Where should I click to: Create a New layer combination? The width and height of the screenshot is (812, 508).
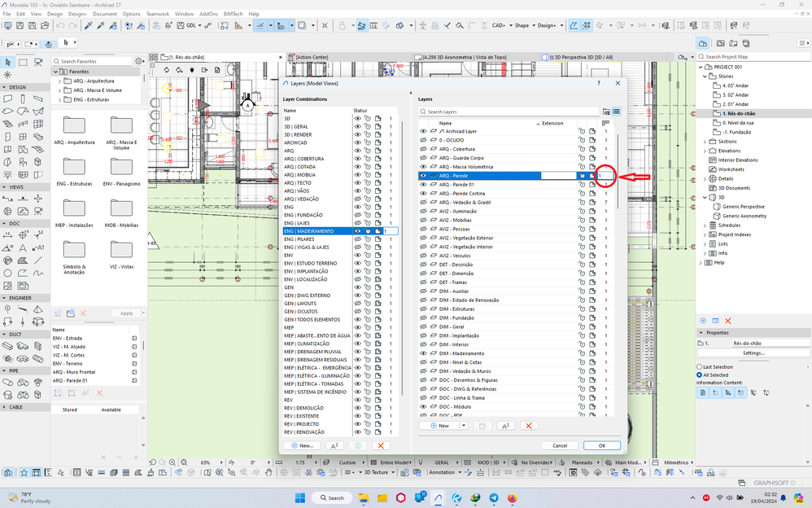303,446
